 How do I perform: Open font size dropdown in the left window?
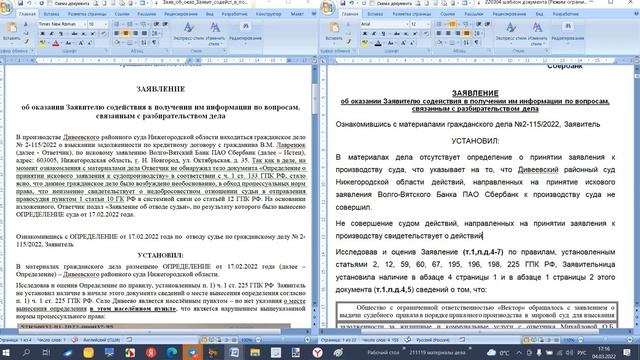[106, 24]
